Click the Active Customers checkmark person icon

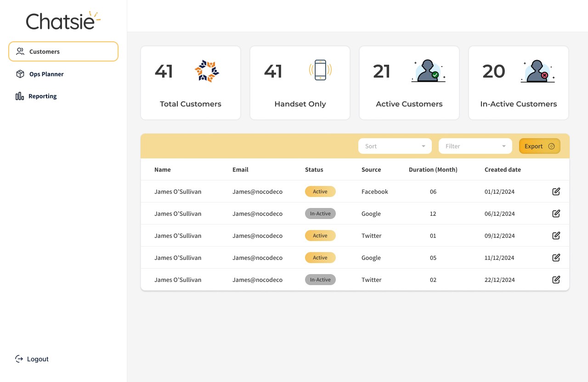pos(428,71)
